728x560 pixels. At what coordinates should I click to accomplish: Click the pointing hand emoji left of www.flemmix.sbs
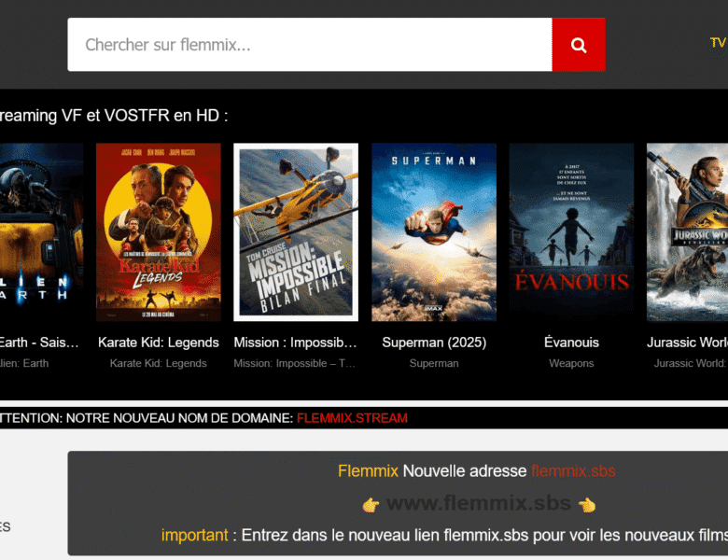[x=371, y=505]
